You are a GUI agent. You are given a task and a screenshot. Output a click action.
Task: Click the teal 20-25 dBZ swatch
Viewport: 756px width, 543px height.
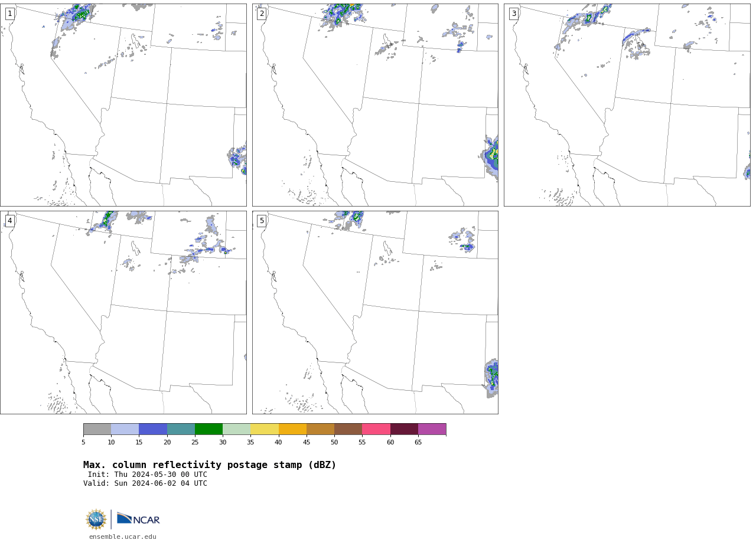tap(181, 429)
